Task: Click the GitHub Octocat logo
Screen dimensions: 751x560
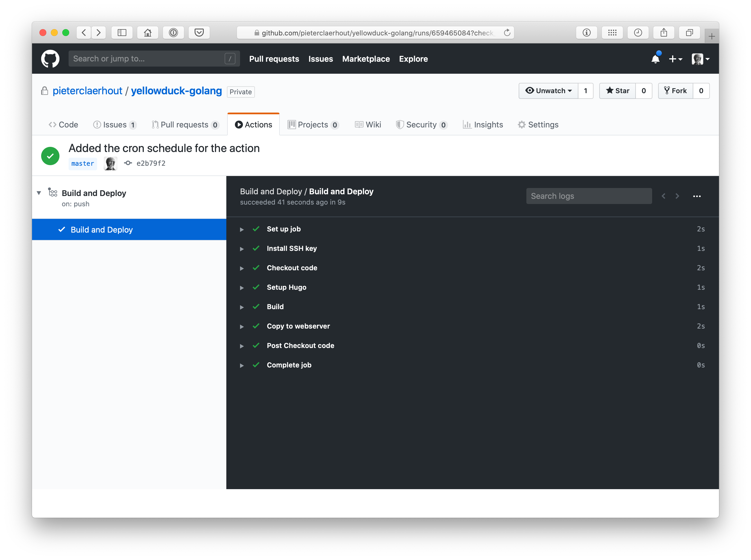Action: 50,59
